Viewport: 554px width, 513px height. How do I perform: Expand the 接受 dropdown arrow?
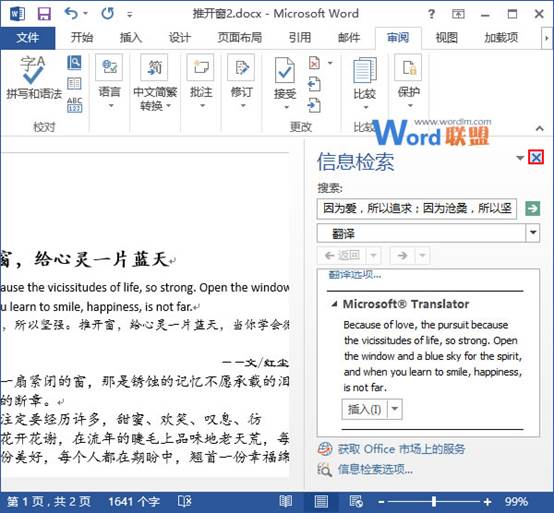point(287,107)
